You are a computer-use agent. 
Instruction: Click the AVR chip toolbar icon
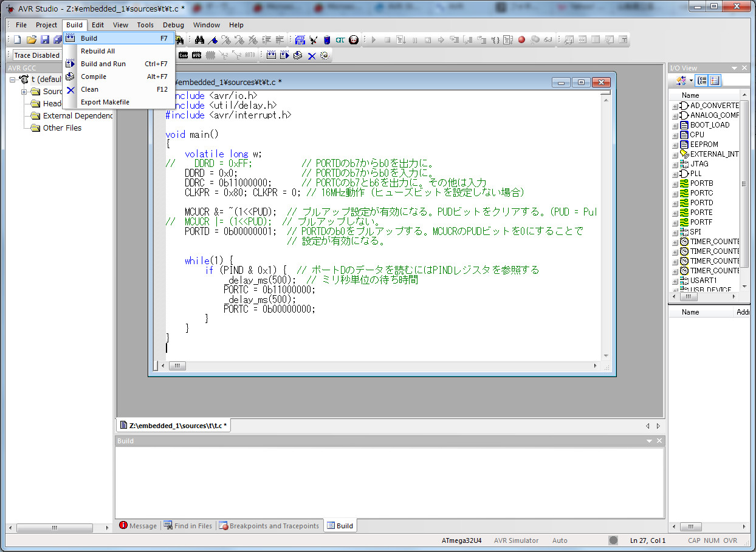[x=196, y=55]
